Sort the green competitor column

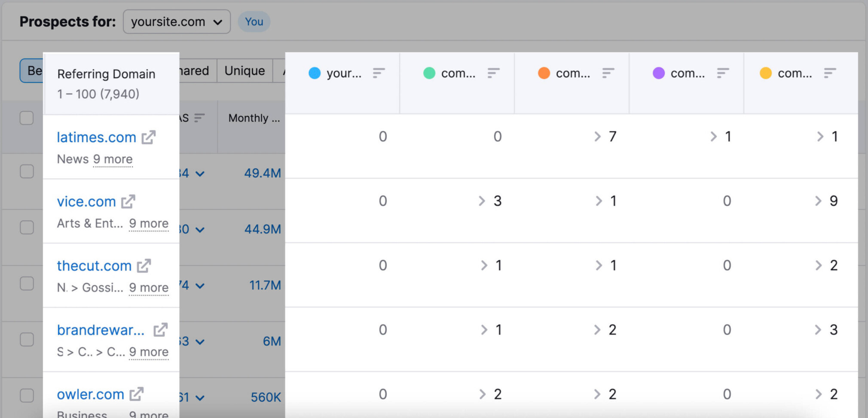pyautogui.click(x=493, y=73)
